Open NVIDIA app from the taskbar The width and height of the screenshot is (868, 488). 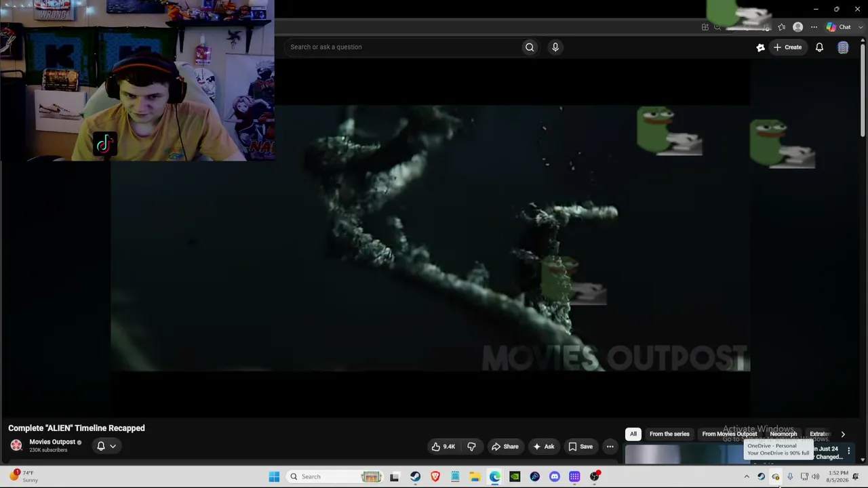coord(515,476)
